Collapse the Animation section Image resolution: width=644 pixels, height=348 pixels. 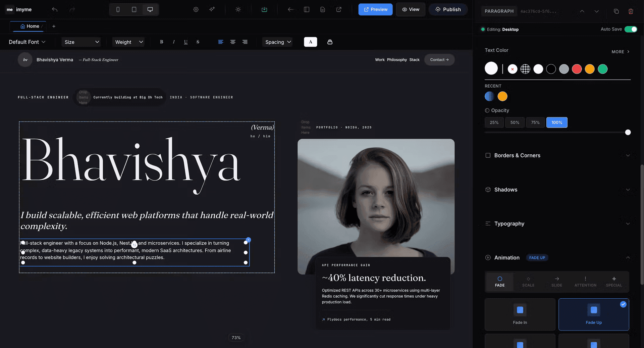click(x=628, y=258)
